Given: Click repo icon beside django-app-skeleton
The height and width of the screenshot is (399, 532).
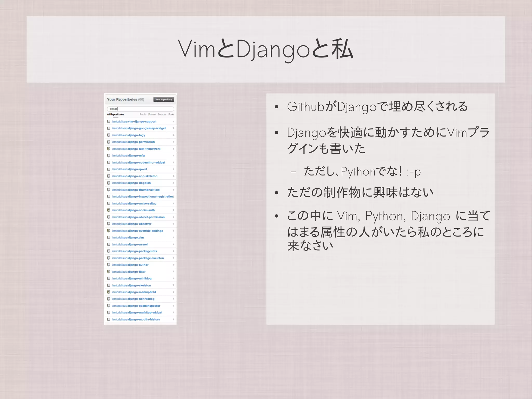Looking at the screenshot, I should (x=109, y=176).
